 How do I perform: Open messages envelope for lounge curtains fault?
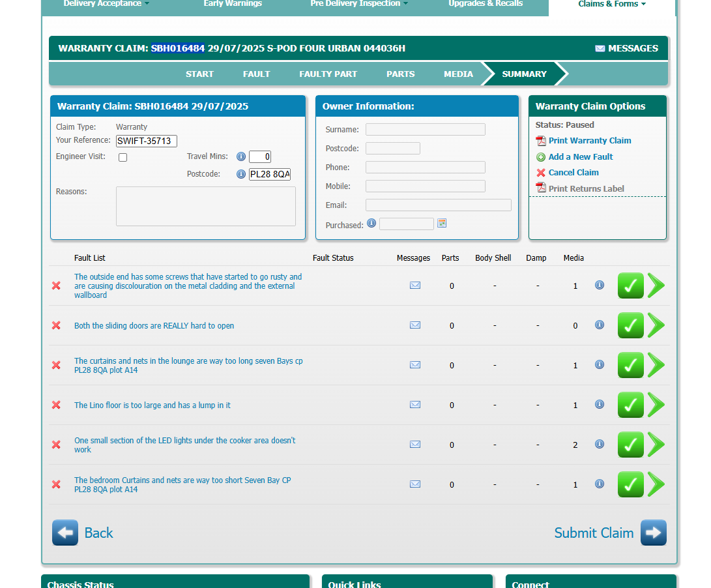click(415, 365)
